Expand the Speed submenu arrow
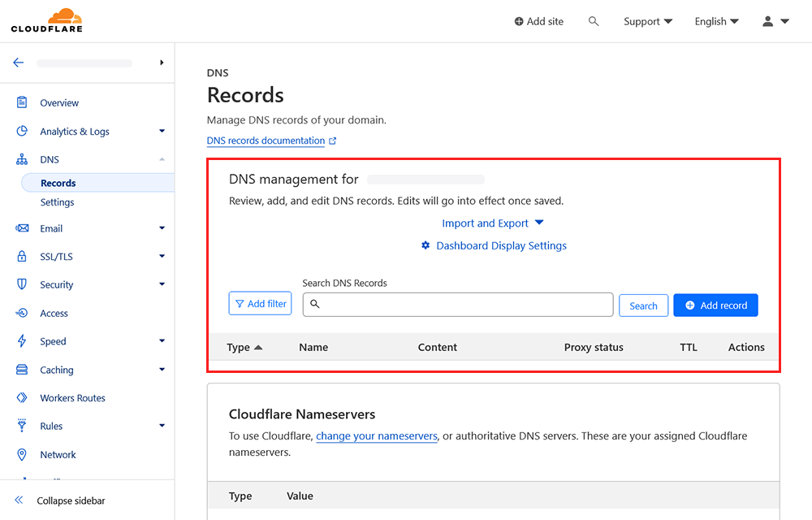The width and height of the screenshot is (812, 520). [162, 340]
